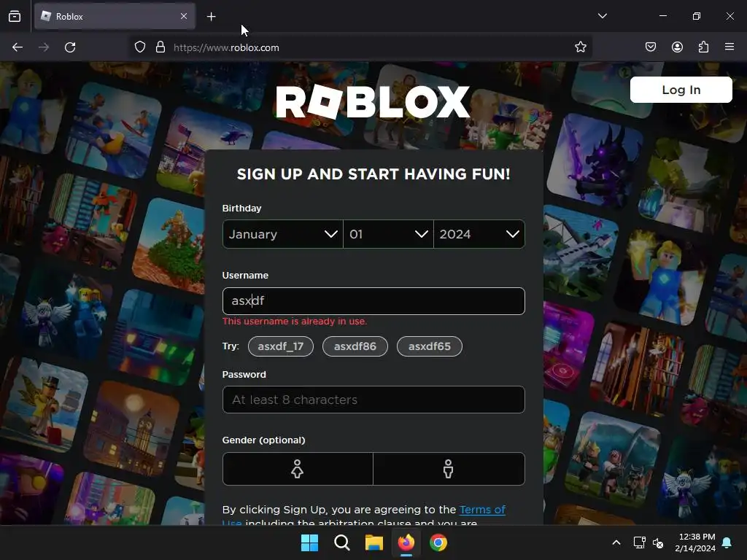This screenshot has height=560, width=747.
Task: Open Firefox View recent browsing icon
Action: tap(15, 16)
